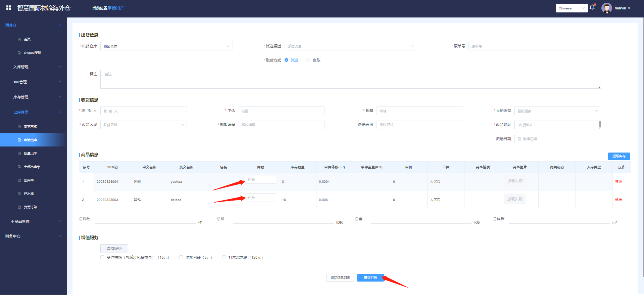Click the 提取库存 button
Viewport: 644px width, 296px height.
tap(618, 156)
